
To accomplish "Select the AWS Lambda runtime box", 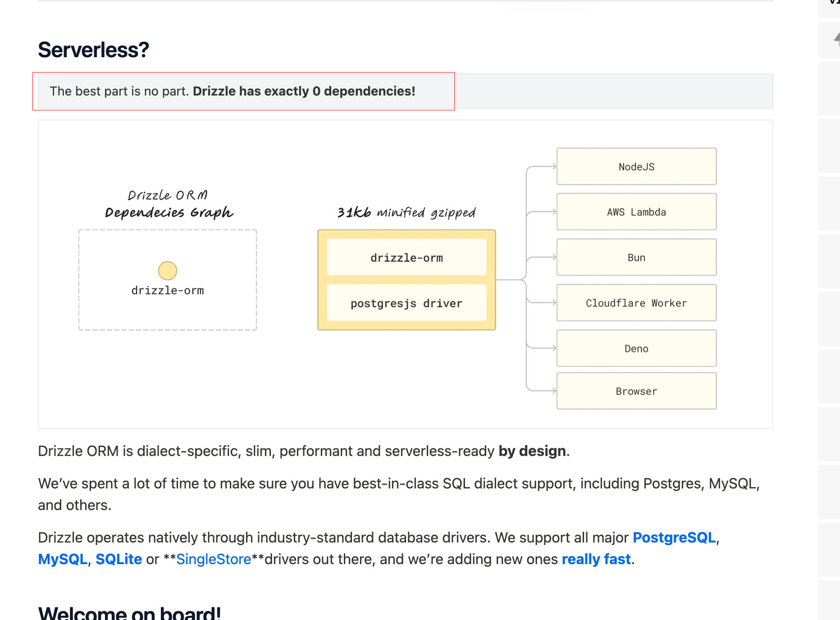I will [636, 212].
